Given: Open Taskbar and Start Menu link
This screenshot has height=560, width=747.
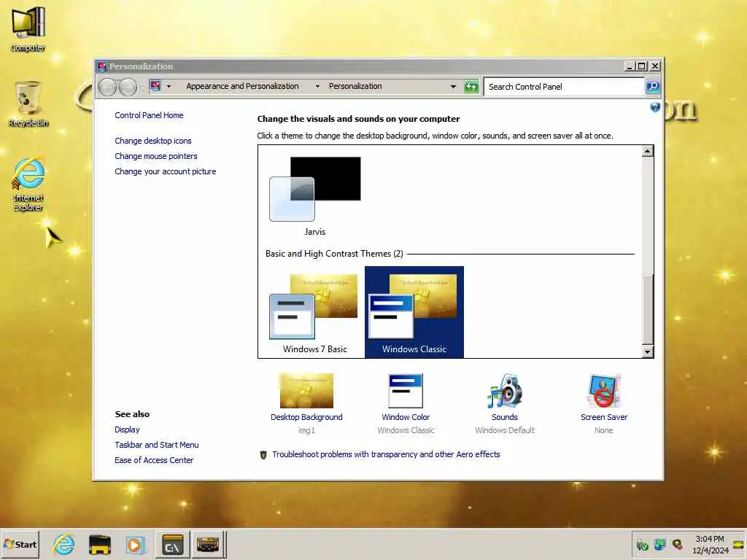Looking at the screenshot, I should tap(157, 445).
